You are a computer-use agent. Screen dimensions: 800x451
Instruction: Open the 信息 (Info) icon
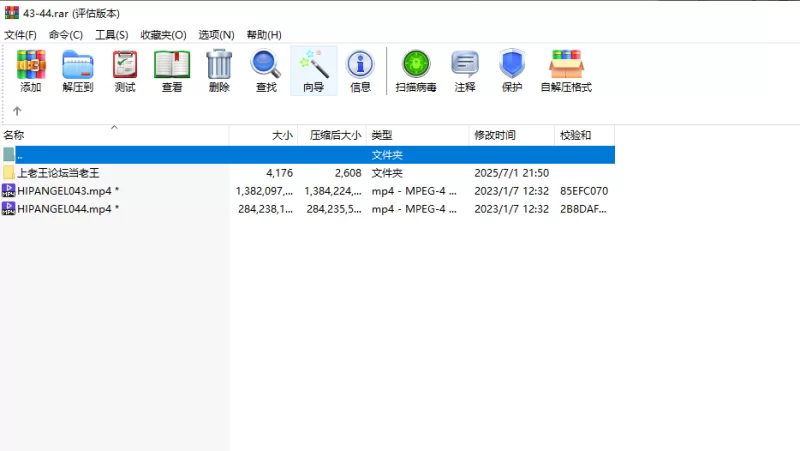(x=360, y=64)
